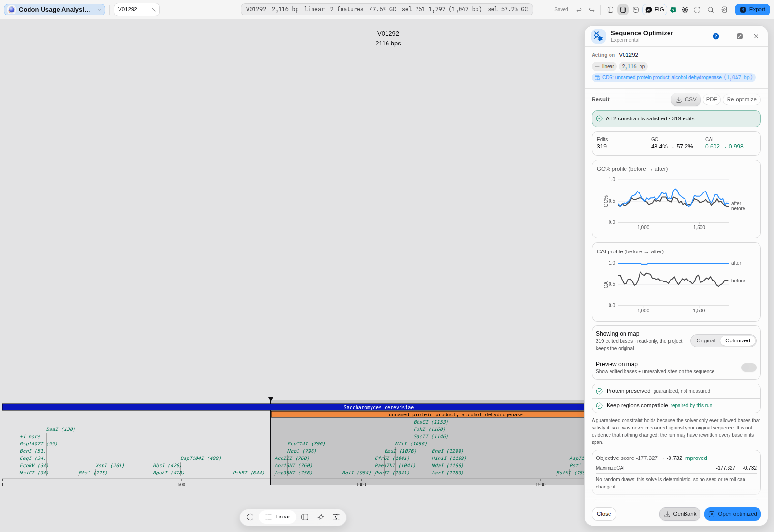
Task: Pop out the Sequence Optimizer panel
Action: pyautogui.click(x=740, y=36)
